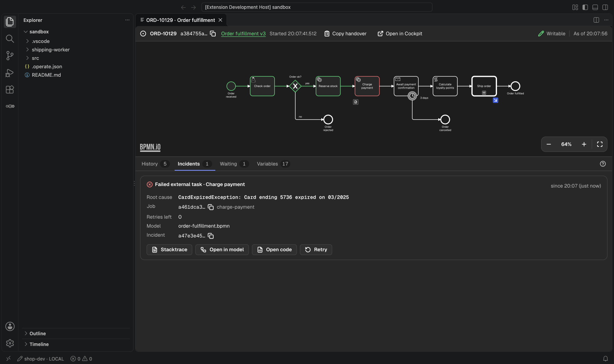Screen dimensions: 614x364
Task: Switch to the Waiting tab
Action: point(234,164)
